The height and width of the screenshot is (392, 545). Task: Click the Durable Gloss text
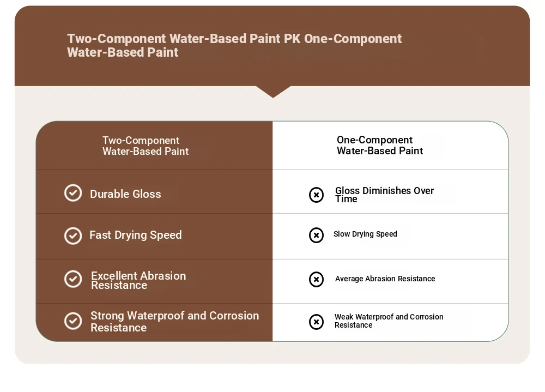pos(125,194)
